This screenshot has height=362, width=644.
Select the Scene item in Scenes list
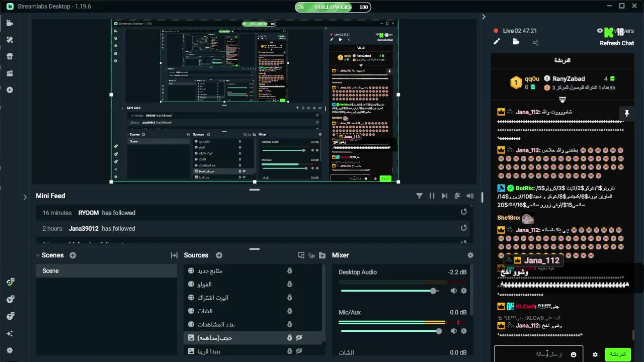106,271
